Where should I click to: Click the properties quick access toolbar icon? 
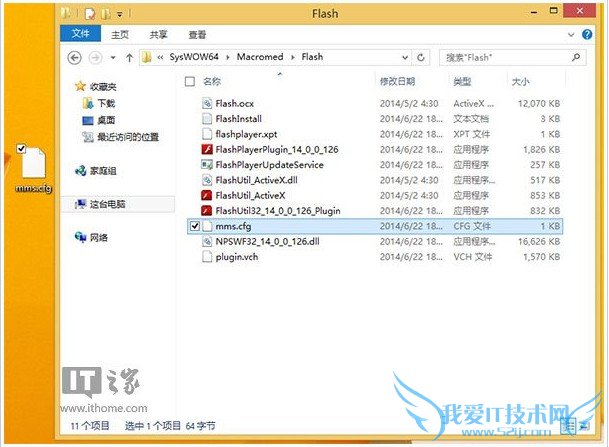click(x=89, y=14)
